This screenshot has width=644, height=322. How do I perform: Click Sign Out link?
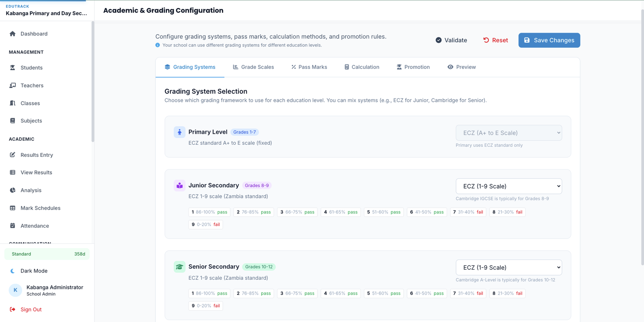31,310
